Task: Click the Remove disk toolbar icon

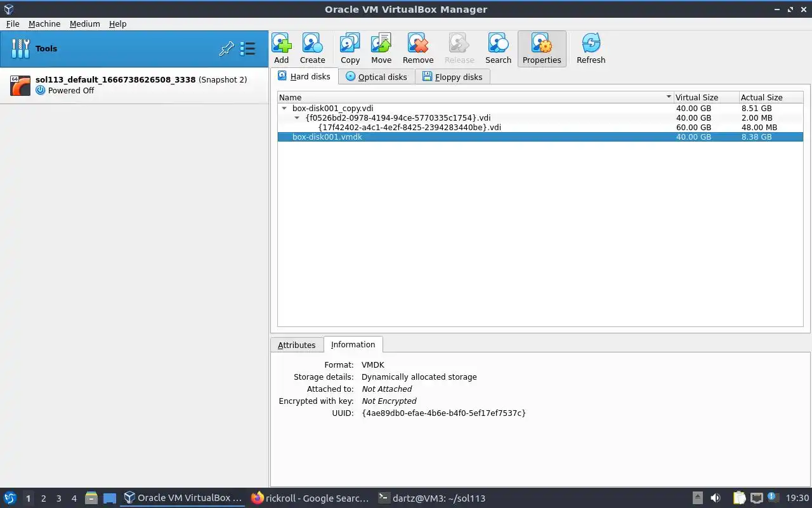Action: click(418, 49)
